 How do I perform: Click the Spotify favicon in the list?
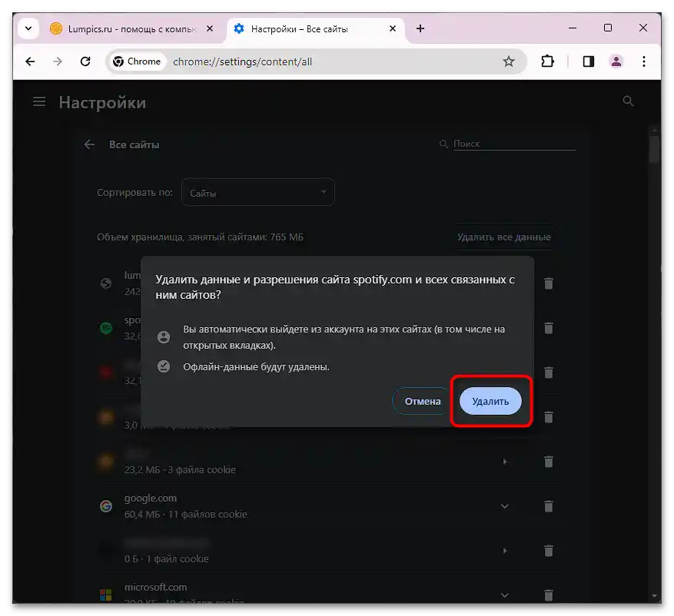(x=106, y=328)
